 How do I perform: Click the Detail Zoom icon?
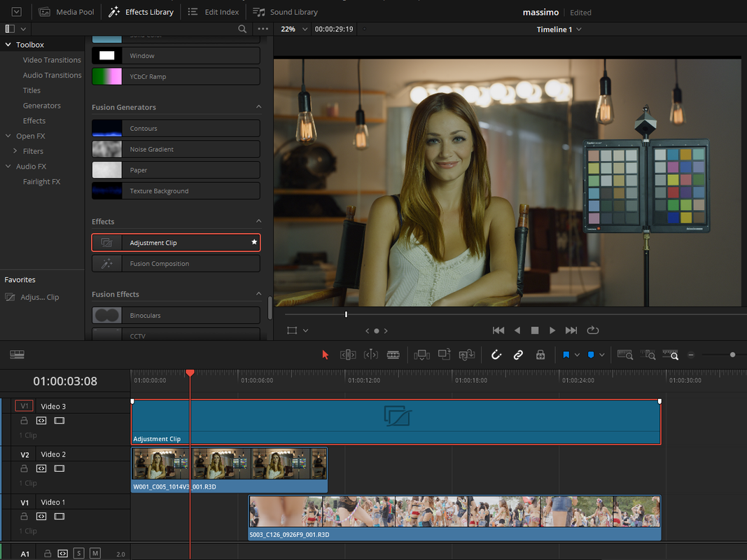(x=648, y=355)
